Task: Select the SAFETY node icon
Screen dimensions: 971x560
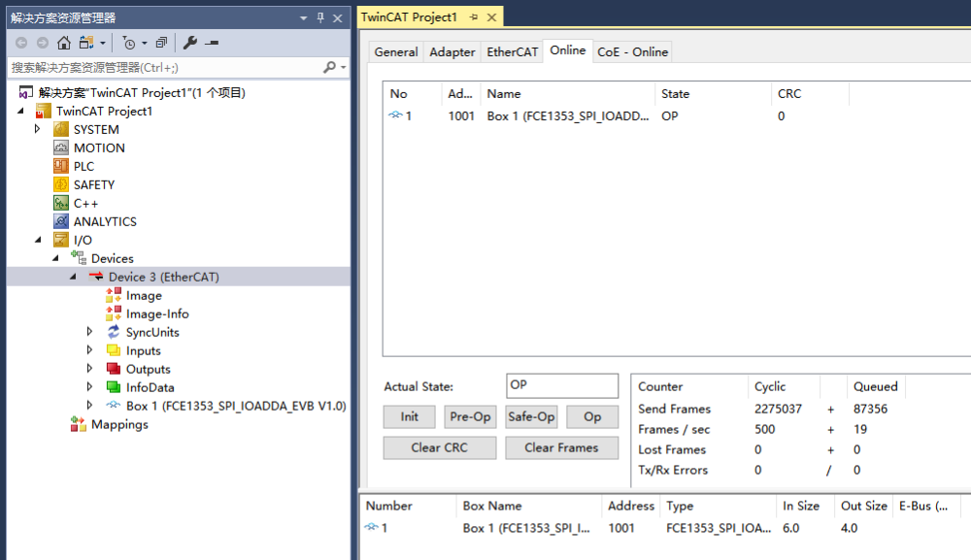Action: [x=60, y=184]
